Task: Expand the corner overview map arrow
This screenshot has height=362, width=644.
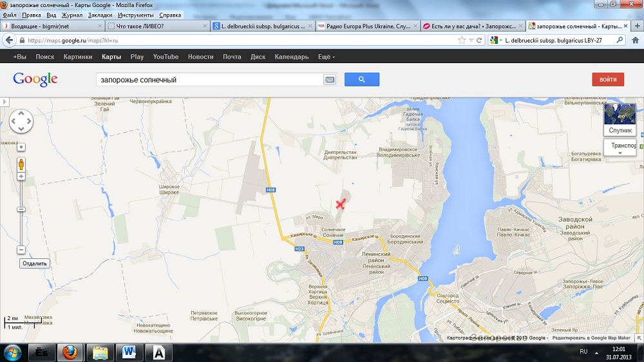Action: 639,338
